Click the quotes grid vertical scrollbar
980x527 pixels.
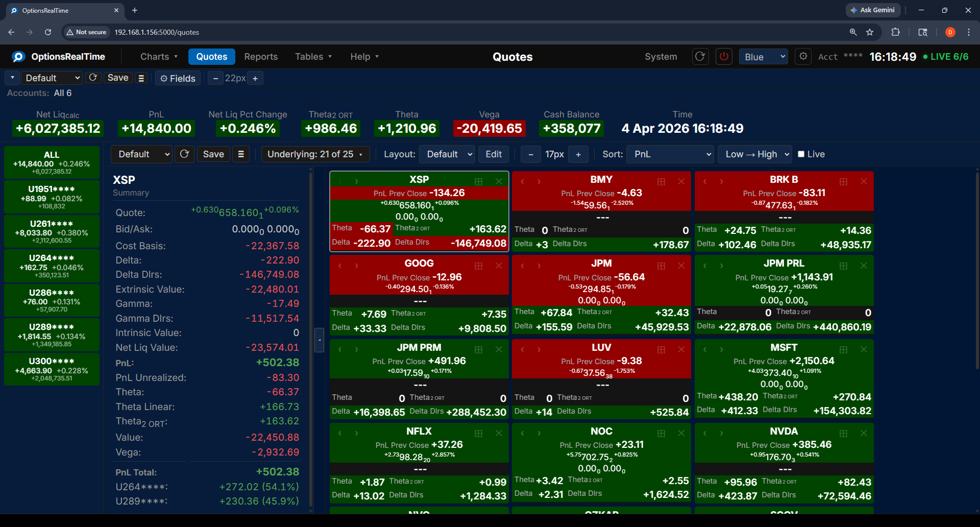(977, 271)
